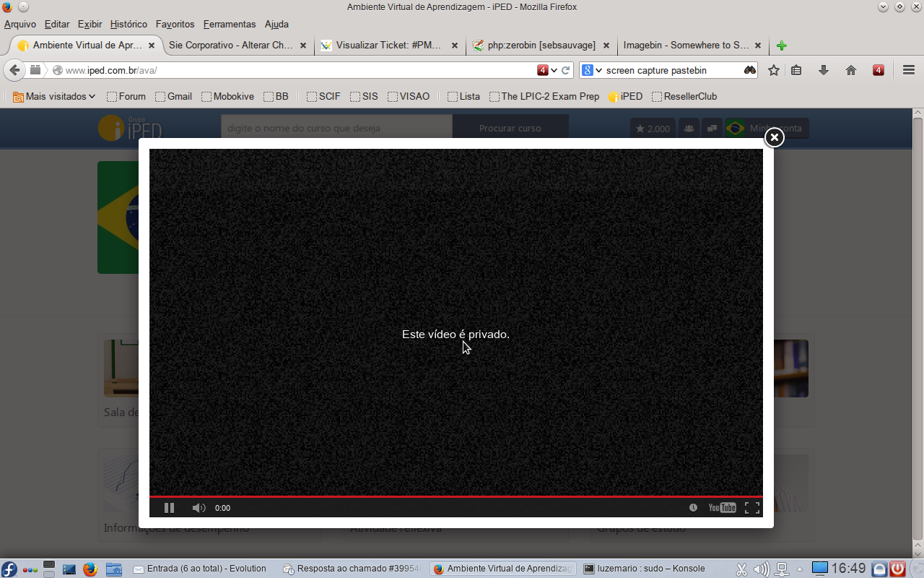
Task: Open Histórico menu
Action: (x=128, y=24)
